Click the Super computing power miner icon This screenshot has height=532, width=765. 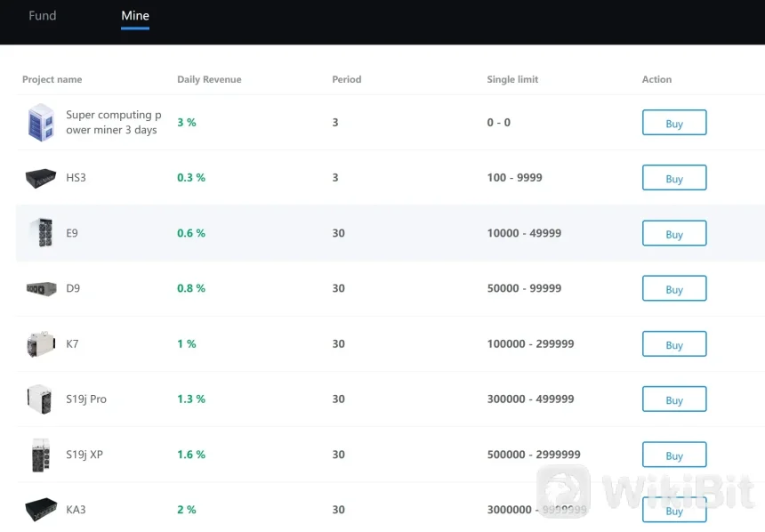pyautogui.click(x=41, y=123)
